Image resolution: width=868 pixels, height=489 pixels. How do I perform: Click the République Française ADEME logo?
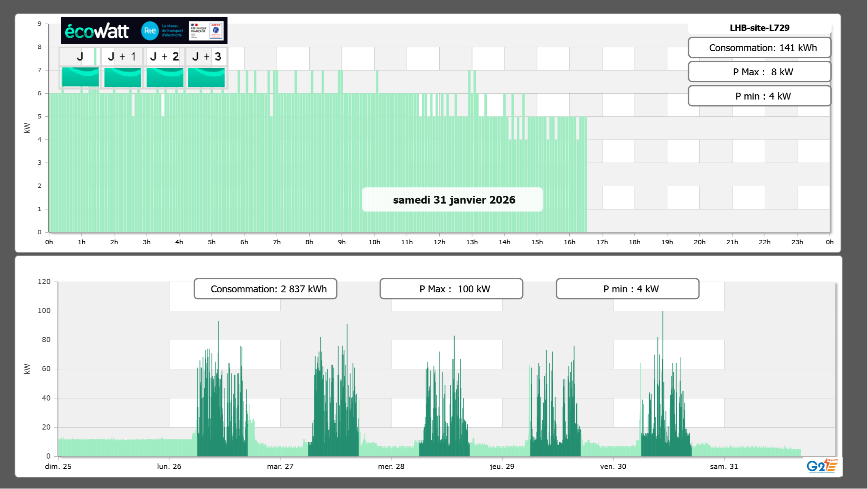pos(206,31)
